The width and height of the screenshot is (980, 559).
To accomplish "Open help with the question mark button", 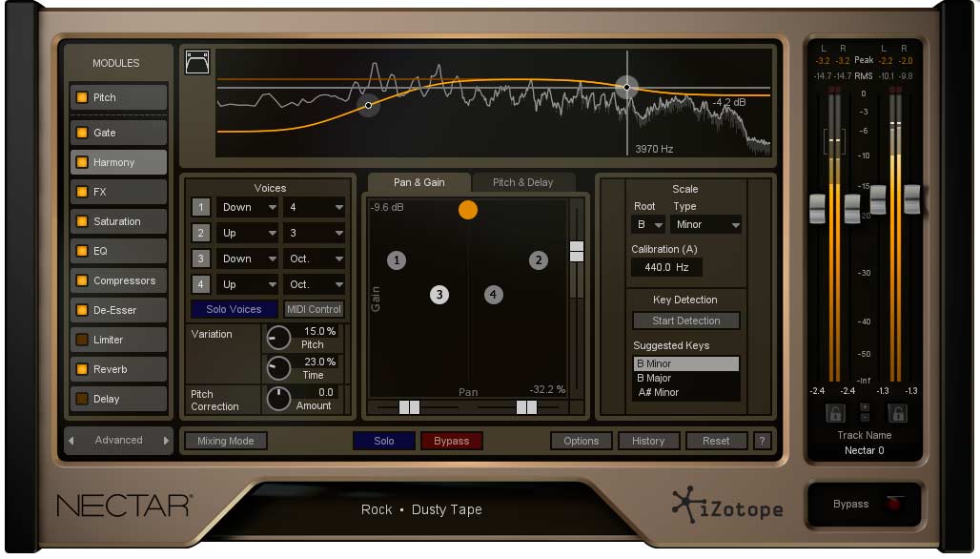I will [762, 441].
